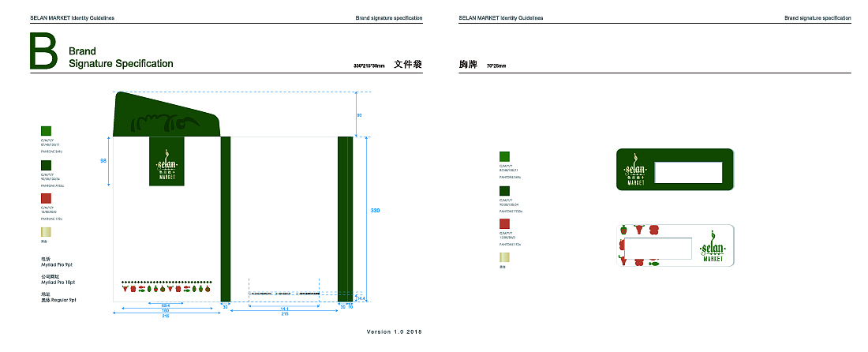Pick the red swatch on the 胸牌 page
This screenshot has width=868, height=352.
[504, 224]
